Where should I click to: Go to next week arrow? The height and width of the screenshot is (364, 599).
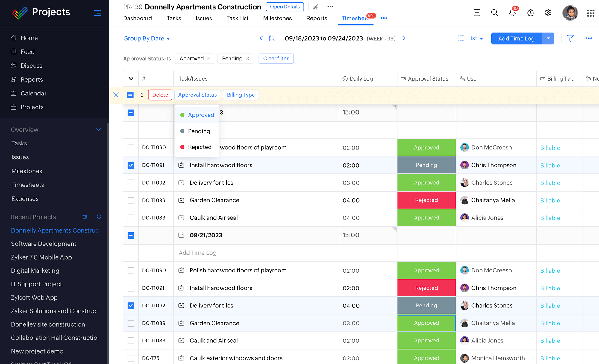click(404, 38)
